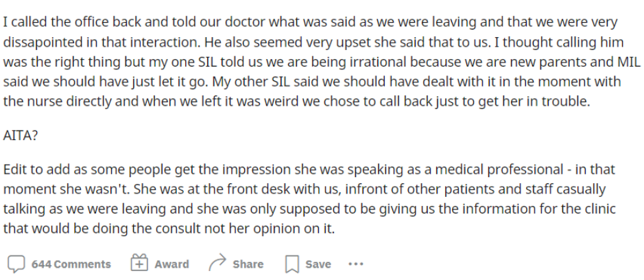Click the '644 Comments' label

point(71,264)
